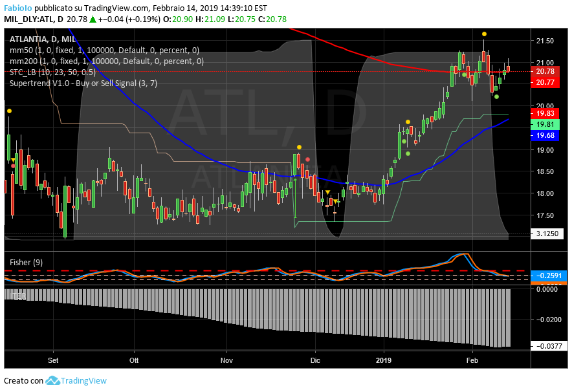572x392 pixels.
Task: Click the red 19.83 price label
Action: [545, 113]
